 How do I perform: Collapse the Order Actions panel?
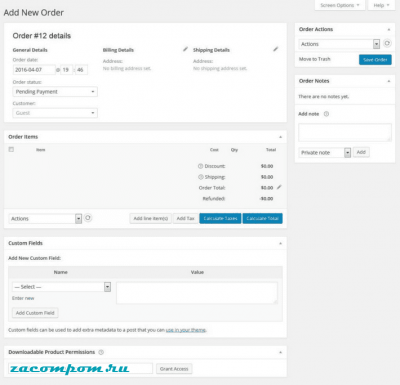[x=389, y=30]
